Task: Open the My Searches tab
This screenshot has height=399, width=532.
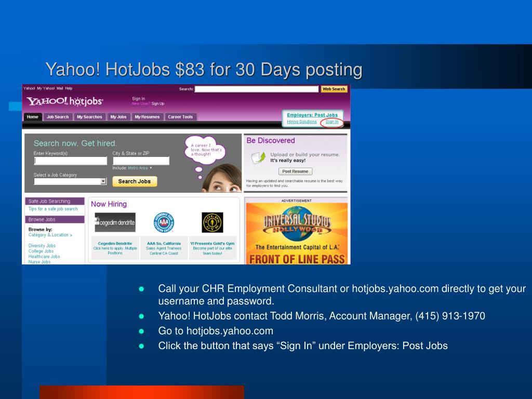Action: 89,117
